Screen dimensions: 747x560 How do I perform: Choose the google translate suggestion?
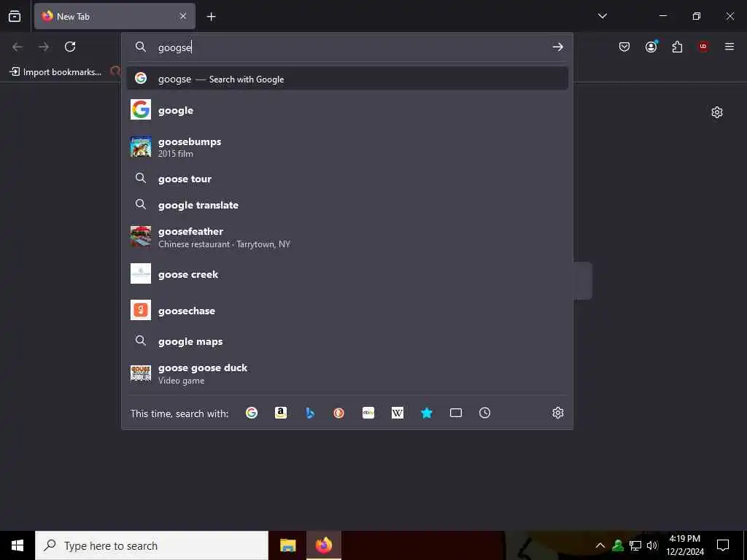tap(347, 205)
